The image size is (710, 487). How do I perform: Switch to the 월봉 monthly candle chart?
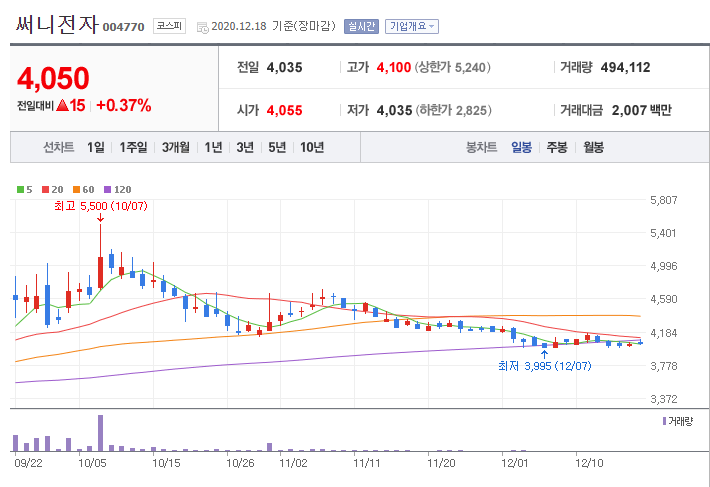coord(593,147)
